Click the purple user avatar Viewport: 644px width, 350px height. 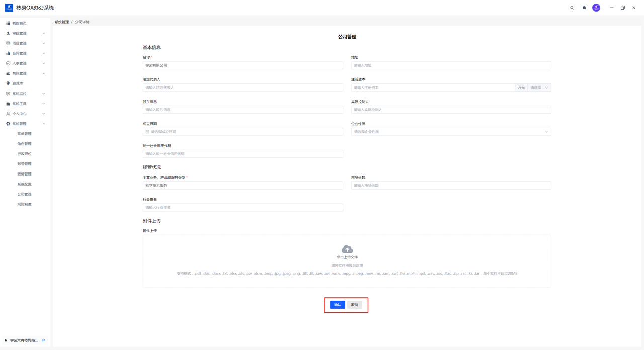click(596, 8)
